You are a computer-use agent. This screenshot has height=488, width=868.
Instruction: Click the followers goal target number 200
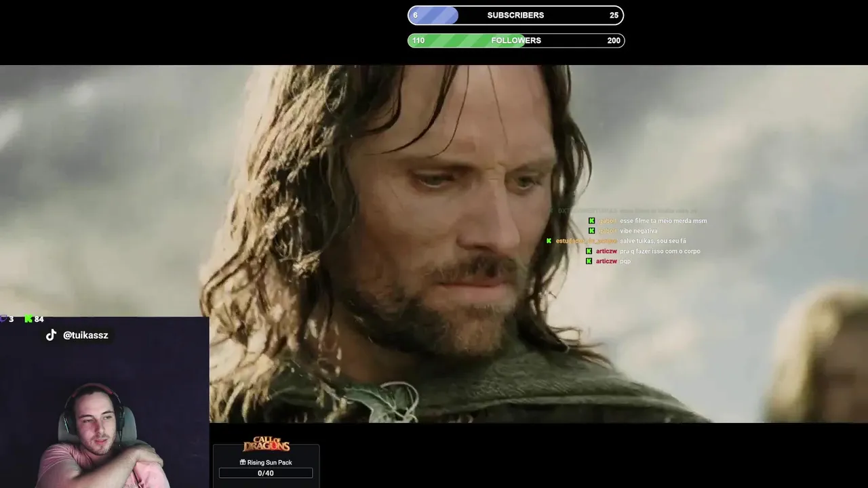pyautogui.click(x=614, y=41)
